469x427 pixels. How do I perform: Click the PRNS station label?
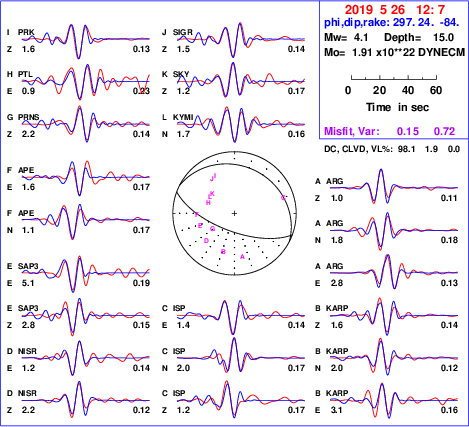pos(28,117)
